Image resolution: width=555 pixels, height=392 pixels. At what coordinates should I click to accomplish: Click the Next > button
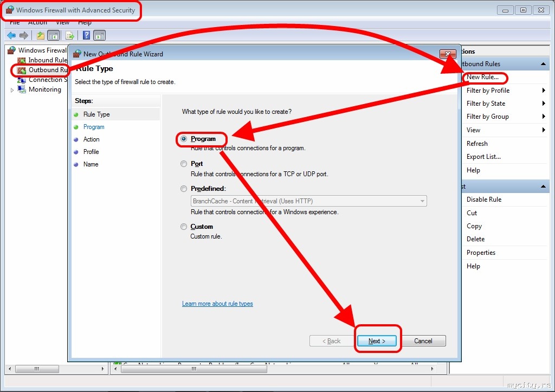pos(377,340)
